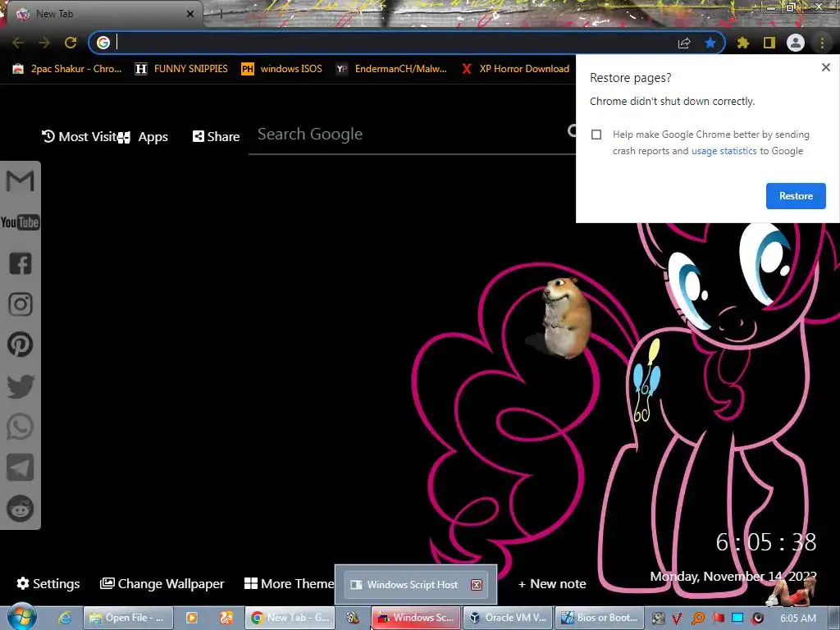Open the Reddit sidebar shortcut
The image size is (840, 630).
coord(21,509)
